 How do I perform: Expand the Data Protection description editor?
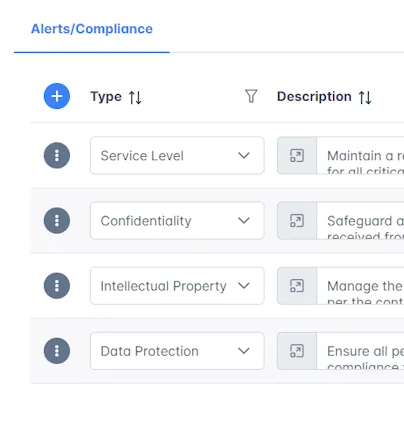pos(297,351)
